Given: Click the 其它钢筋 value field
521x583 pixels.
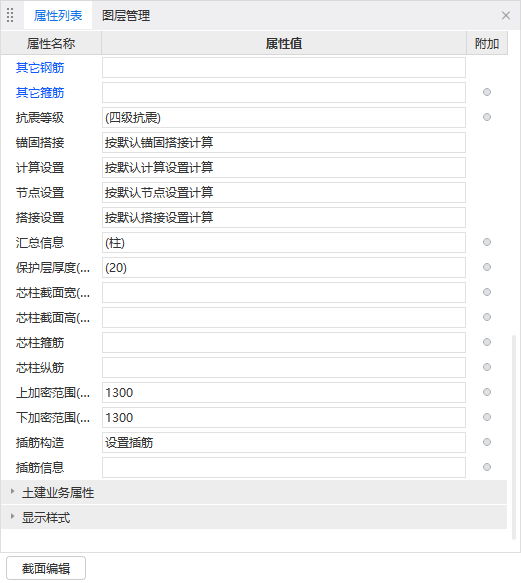Looking at the screenshot, I should (284, 68).
